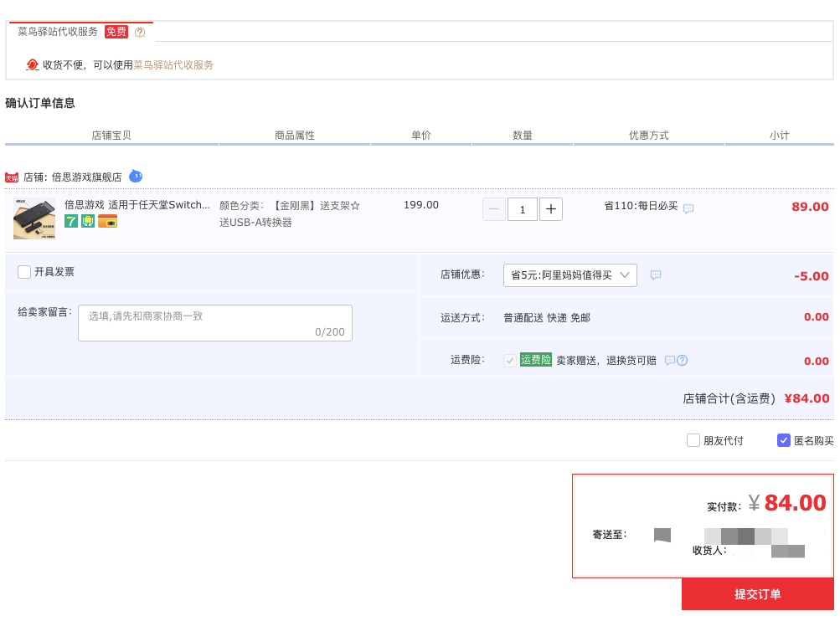Click the store discount amount -5.00
This screenshot has width=840, height=621.
point(811,276)
